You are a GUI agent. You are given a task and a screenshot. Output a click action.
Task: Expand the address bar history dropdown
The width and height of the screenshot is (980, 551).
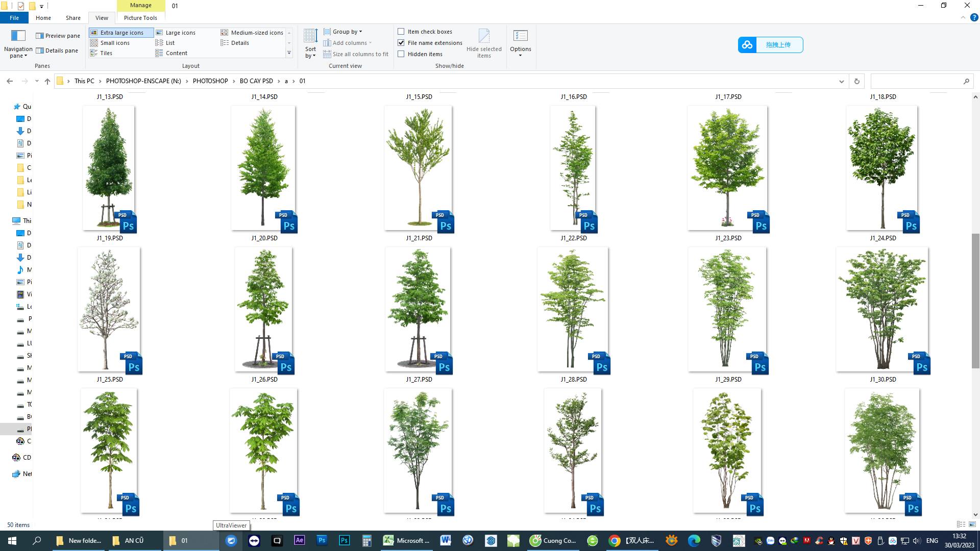click(x=841, y=81)
